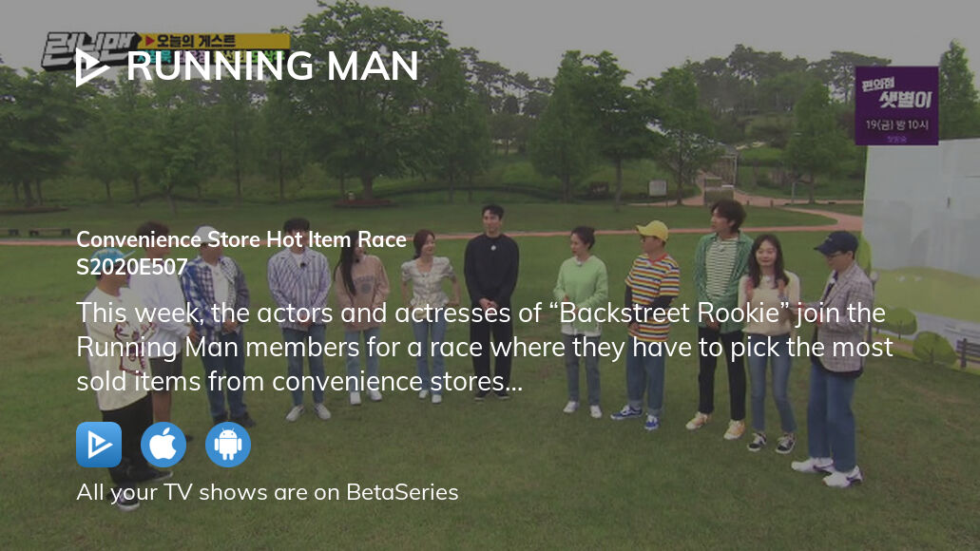
Task: Open the Android app icon
Action: (228, 445)
